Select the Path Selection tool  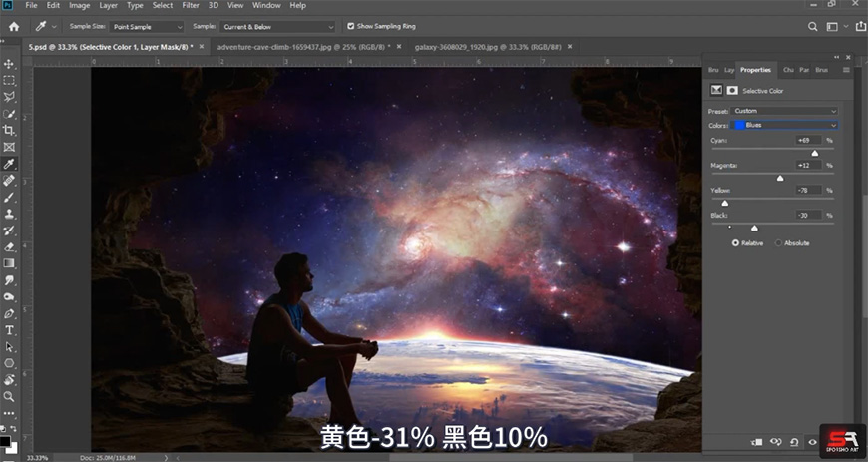click(9, 347)
